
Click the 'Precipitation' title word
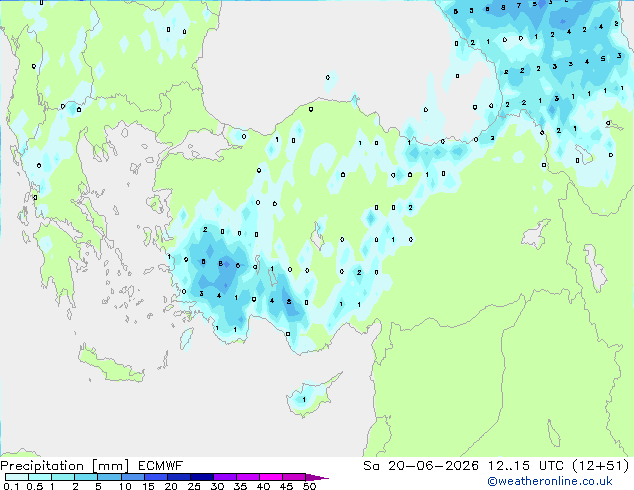point(42,466)
